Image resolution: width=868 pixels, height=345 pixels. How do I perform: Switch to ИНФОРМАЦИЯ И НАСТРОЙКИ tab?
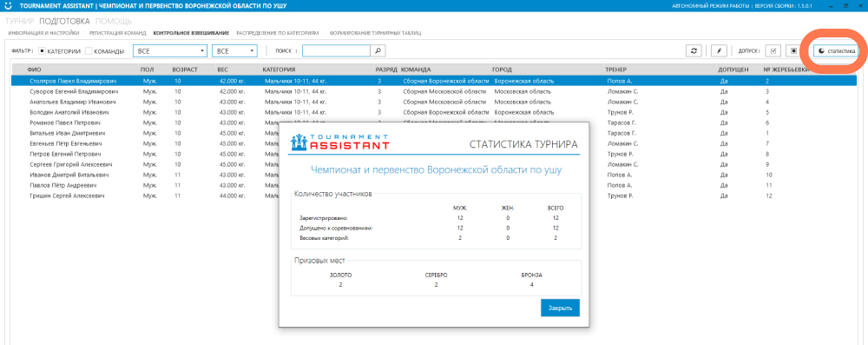(43, 33)
